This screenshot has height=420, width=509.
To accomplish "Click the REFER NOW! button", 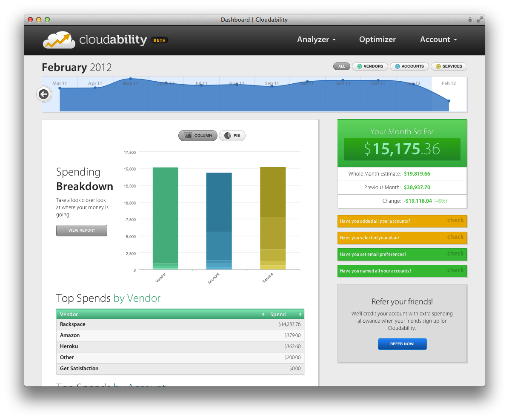I will [x=402, y=344].
